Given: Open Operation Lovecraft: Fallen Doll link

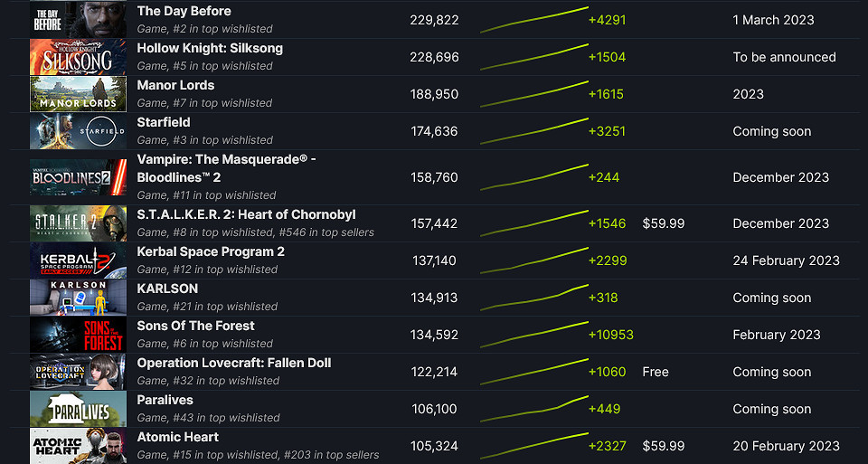Looking at the screenshot, I should [234, 364].
